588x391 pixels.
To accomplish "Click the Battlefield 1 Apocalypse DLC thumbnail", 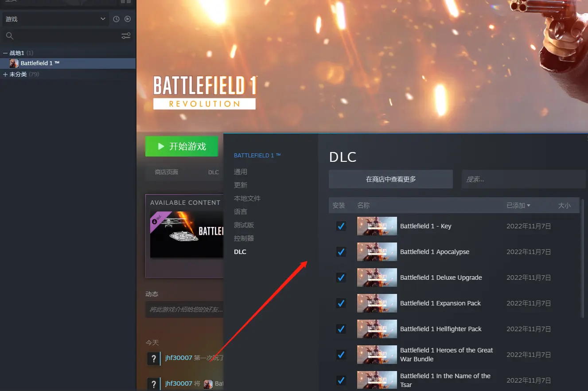I will point(377,252).
